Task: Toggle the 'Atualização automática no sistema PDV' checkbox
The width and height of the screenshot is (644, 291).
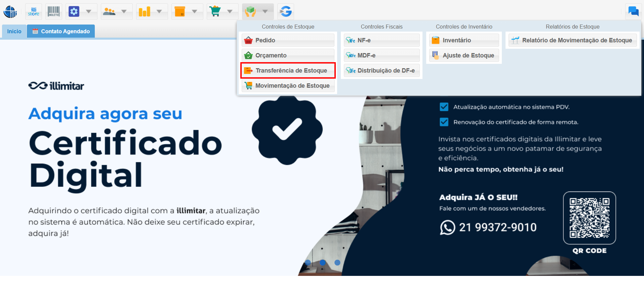Action: (x=444, y=107)
